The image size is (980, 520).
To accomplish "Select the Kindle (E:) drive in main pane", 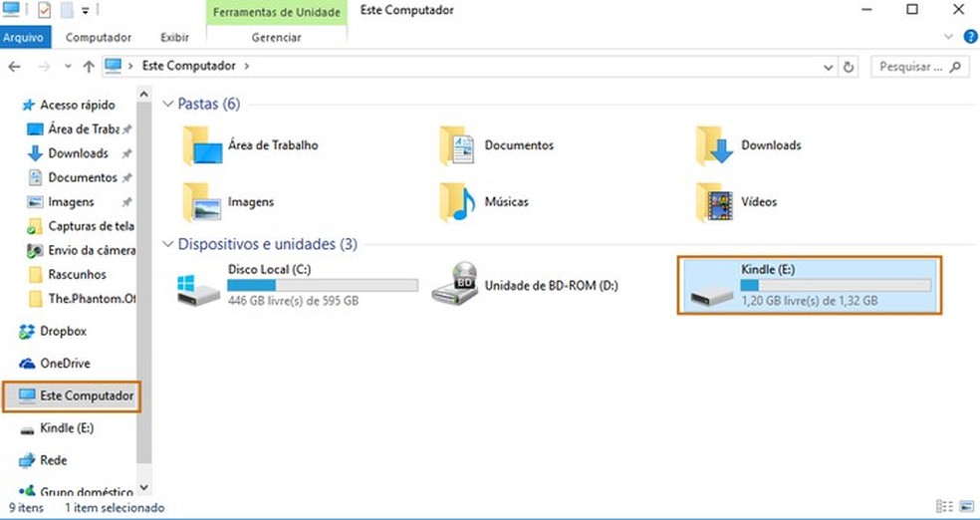I will [810, 285].
